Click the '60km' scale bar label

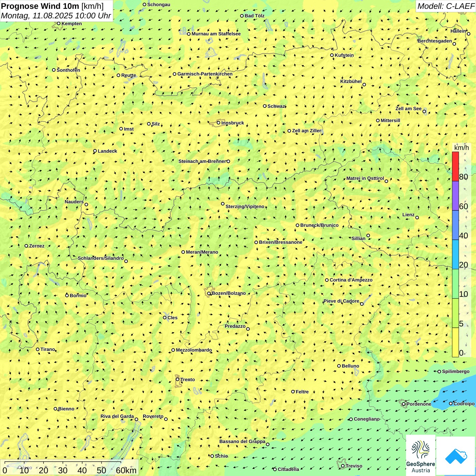[x=126, y=471]
